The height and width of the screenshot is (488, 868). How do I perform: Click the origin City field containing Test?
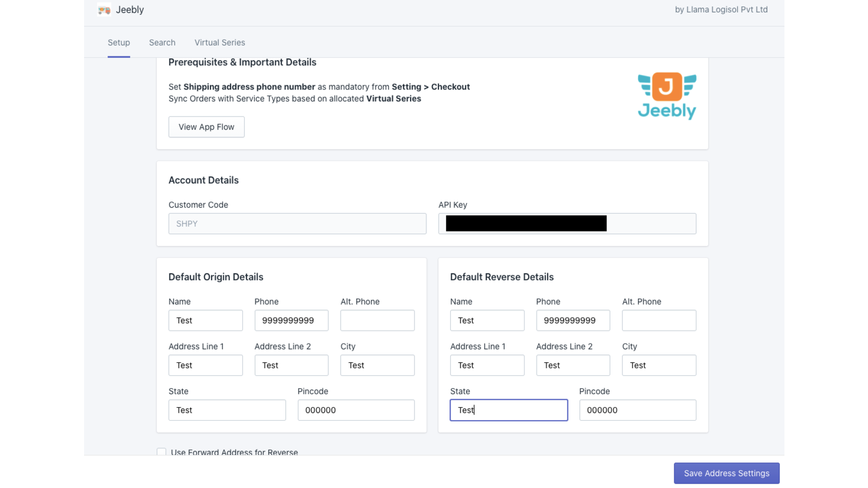pyautogui.click(x=377, y=365)
